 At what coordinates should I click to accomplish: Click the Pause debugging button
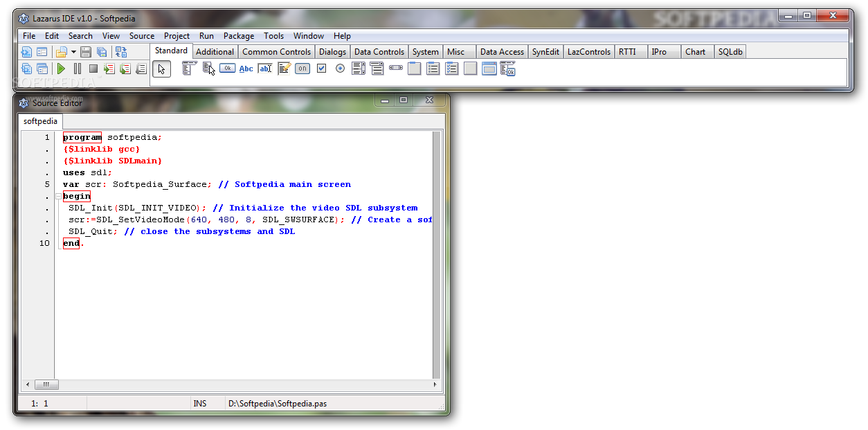pyautogui.click(x=78, y=69)
